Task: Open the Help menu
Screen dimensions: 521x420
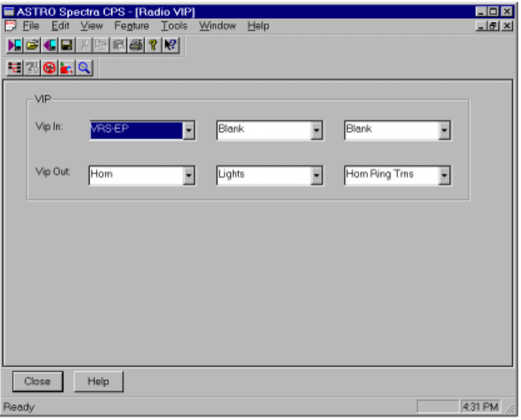Action: (x=258, y=26)
